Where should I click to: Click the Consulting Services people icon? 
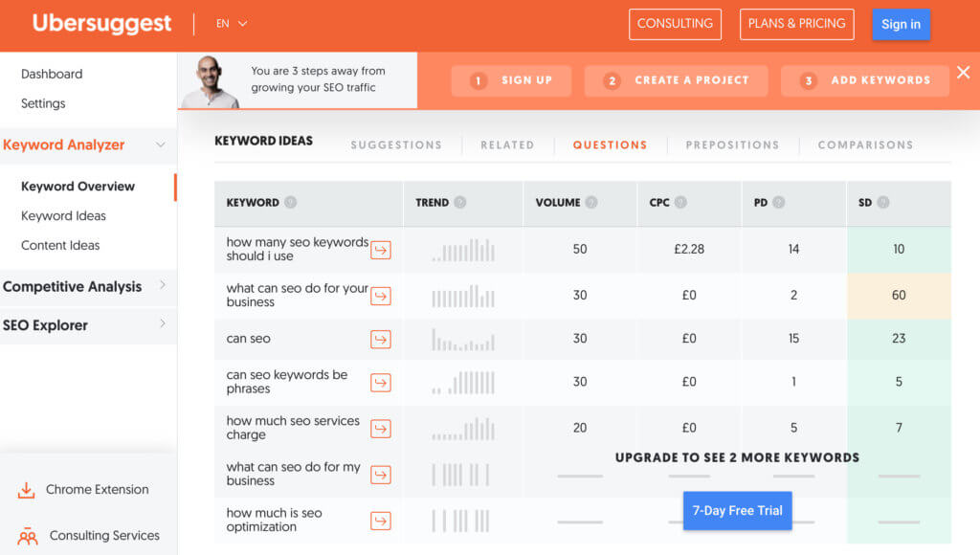pos(28,536)
